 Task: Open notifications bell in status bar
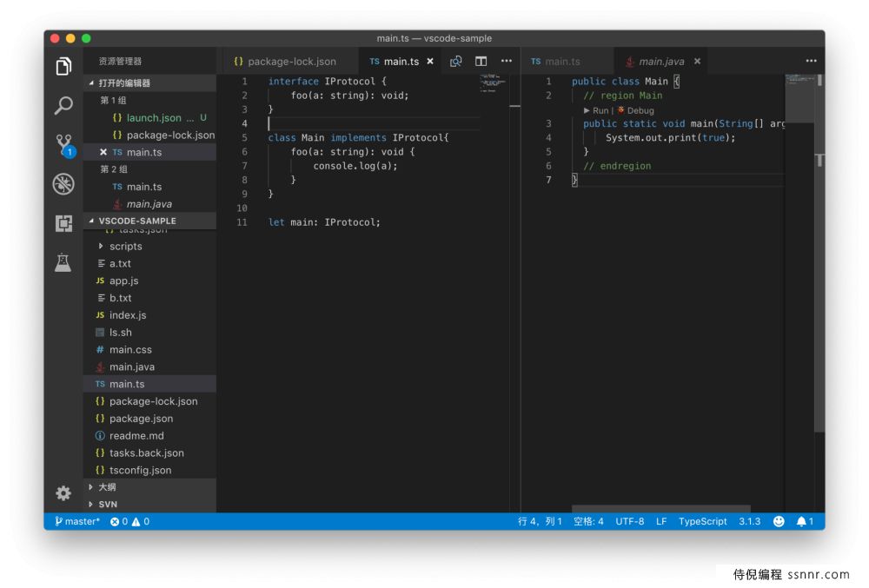(805, 522)
